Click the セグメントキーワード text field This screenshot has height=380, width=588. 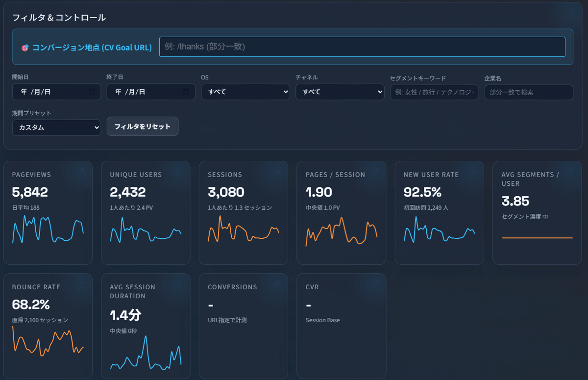click(x=434, y=92)
